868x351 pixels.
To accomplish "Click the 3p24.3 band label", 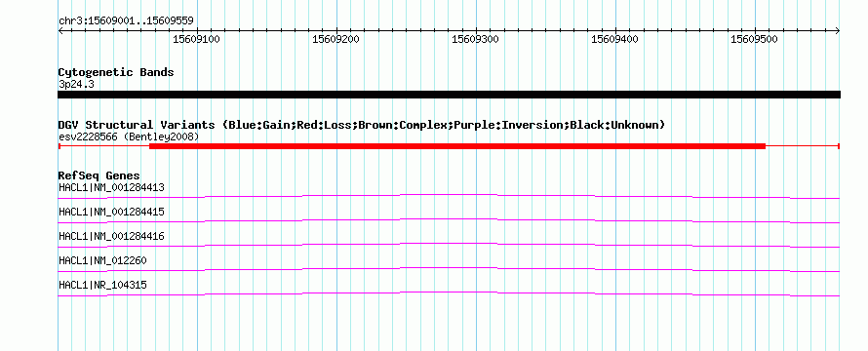I will click(x=75, y=84).
